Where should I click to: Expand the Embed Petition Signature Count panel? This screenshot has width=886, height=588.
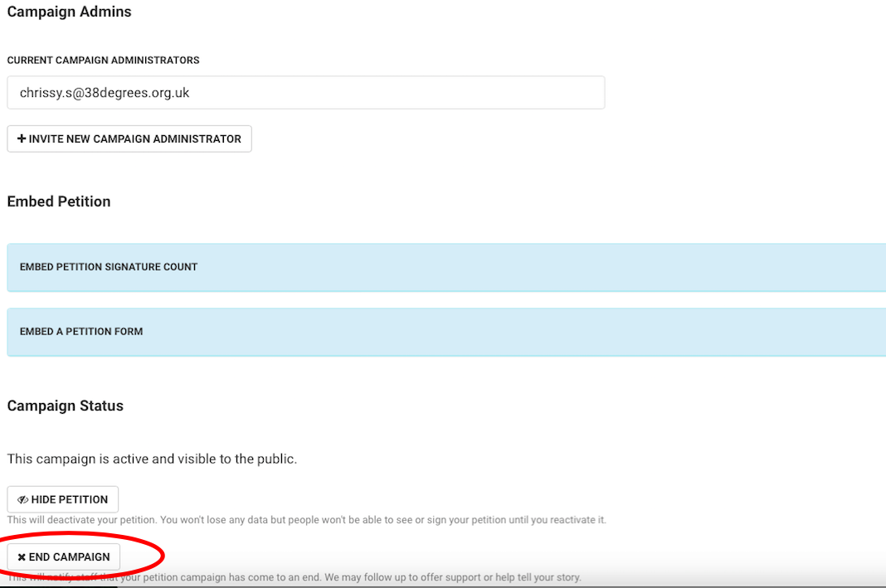tap(108, 267)
